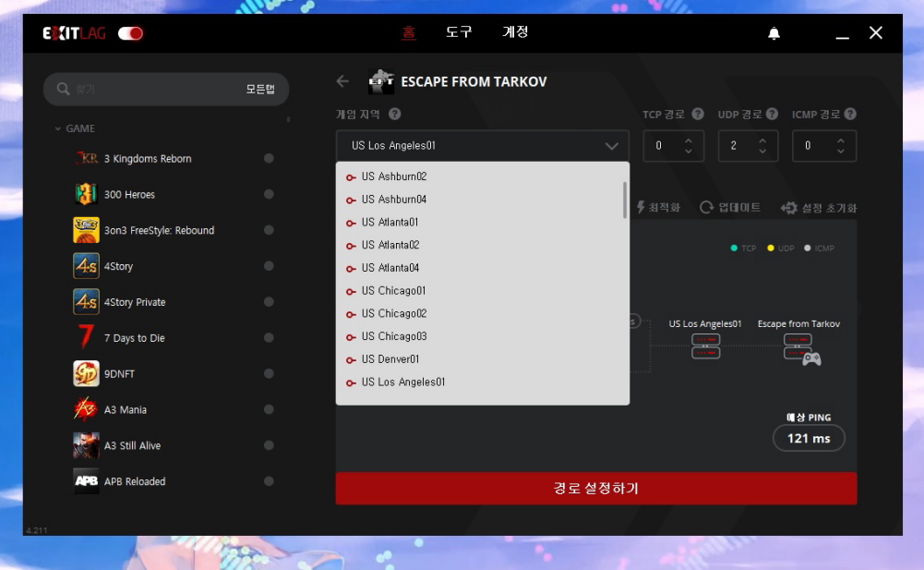Open the 모든탭 filter in search bar

[260, 89]
